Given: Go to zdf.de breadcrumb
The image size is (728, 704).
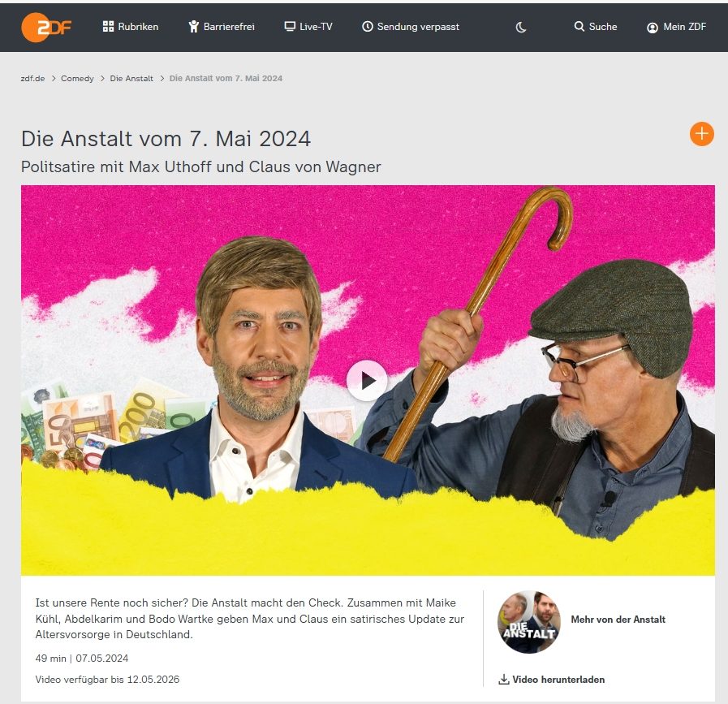Looking at the screenshot, I should point(33,79).
